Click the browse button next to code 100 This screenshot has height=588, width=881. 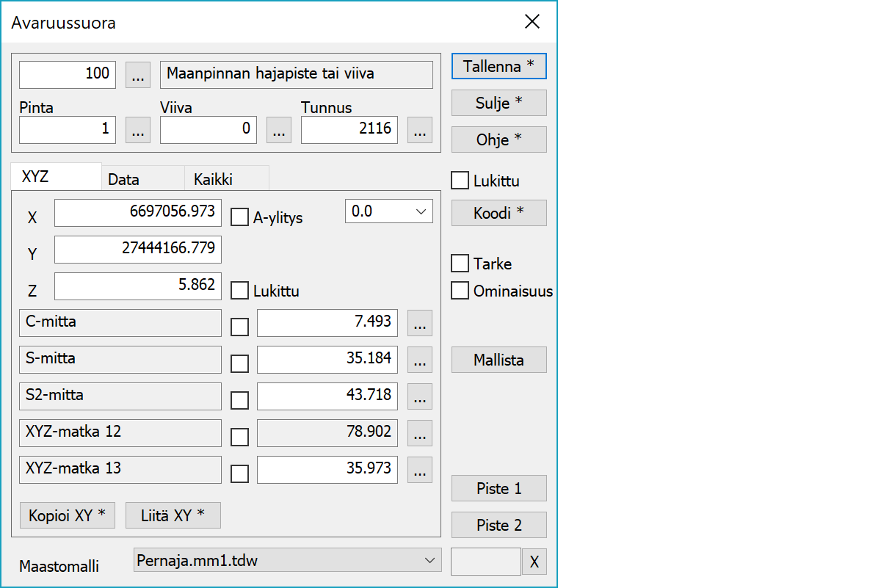tap(138, 75)
